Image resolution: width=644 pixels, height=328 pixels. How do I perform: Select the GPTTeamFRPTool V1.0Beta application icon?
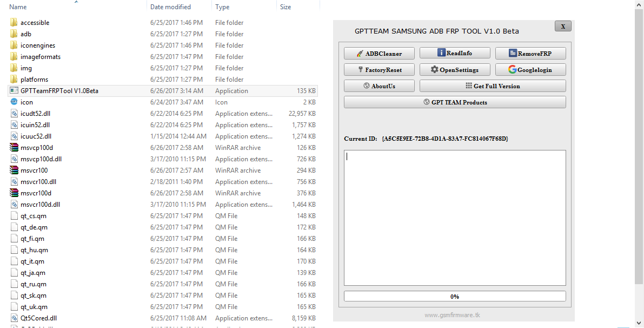click(x=13, y=90)
